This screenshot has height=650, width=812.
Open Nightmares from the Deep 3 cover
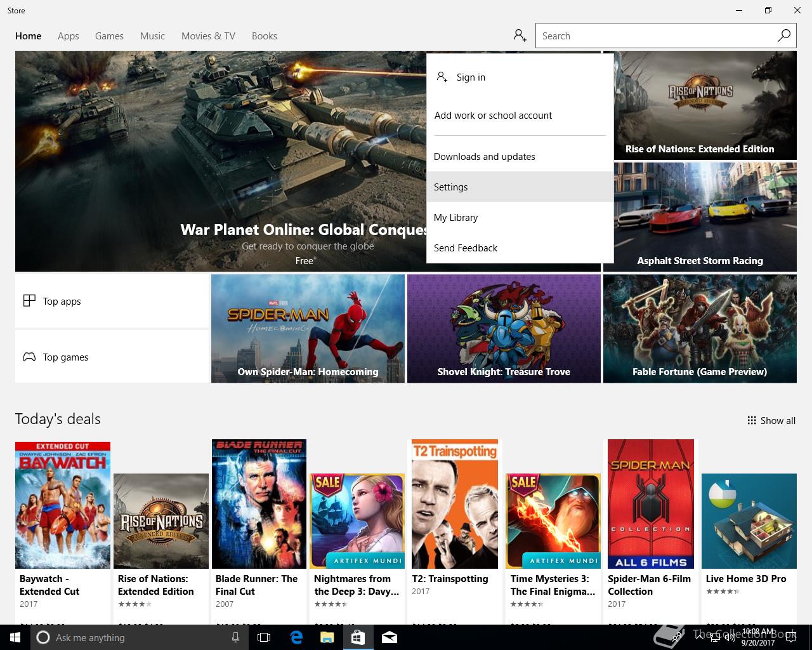(357, 521)
